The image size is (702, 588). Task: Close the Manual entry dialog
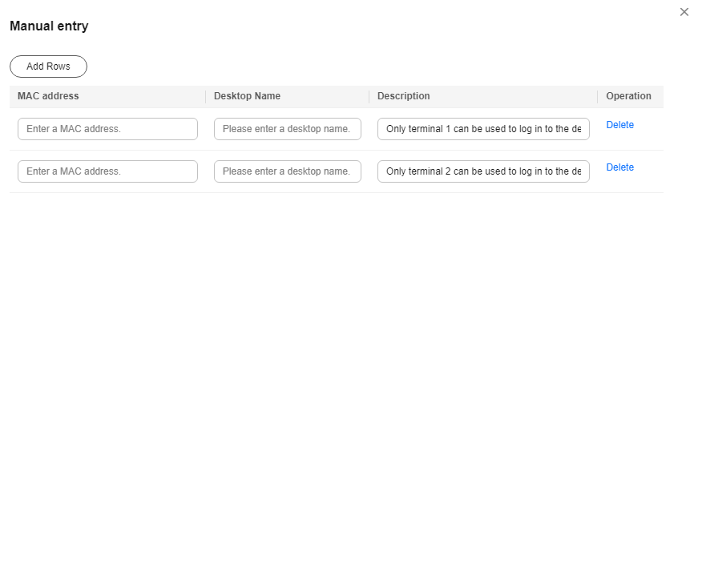tap(684, 12)
